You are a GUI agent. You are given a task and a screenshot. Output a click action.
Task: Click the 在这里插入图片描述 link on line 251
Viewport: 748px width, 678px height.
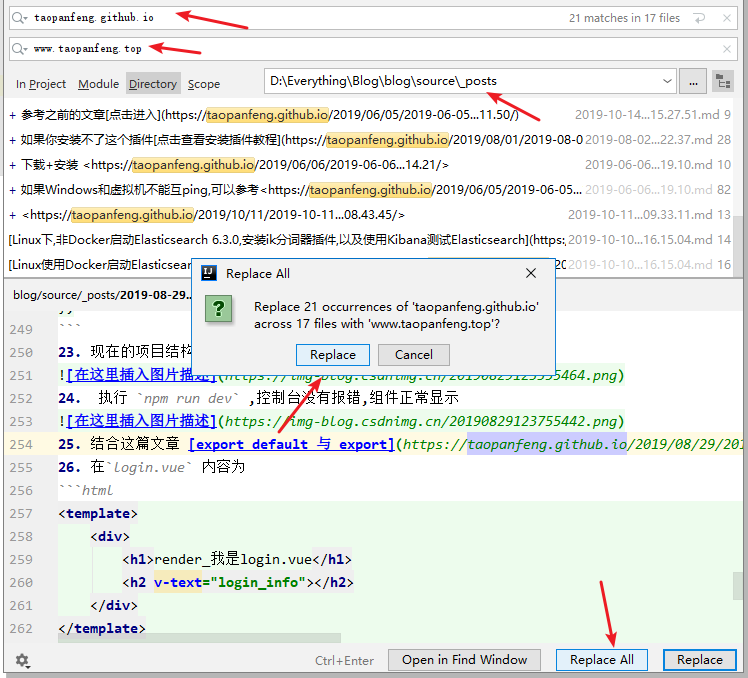point(142,375)
